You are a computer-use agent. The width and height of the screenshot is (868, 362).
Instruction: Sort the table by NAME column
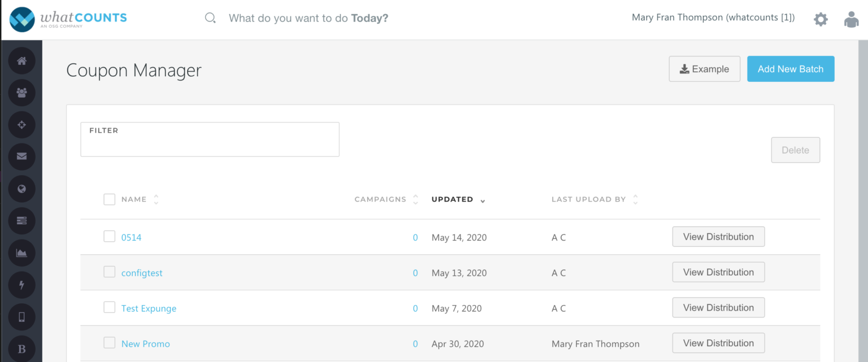156,199
